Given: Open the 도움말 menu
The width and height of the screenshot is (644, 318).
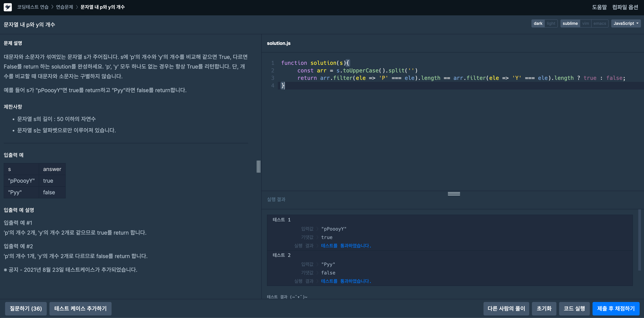Looking at the screenshot, I should tap(599, 7).
